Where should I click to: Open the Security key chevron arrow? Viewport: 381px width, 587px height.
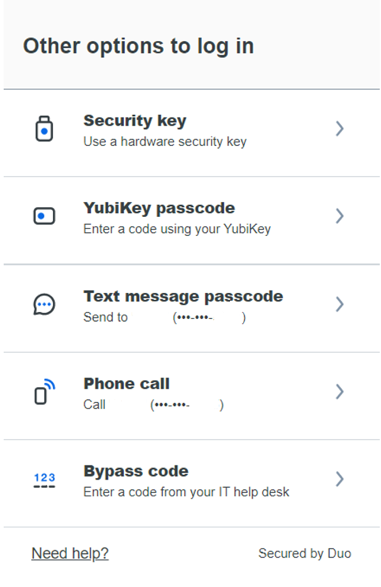[x=339, y=129]
